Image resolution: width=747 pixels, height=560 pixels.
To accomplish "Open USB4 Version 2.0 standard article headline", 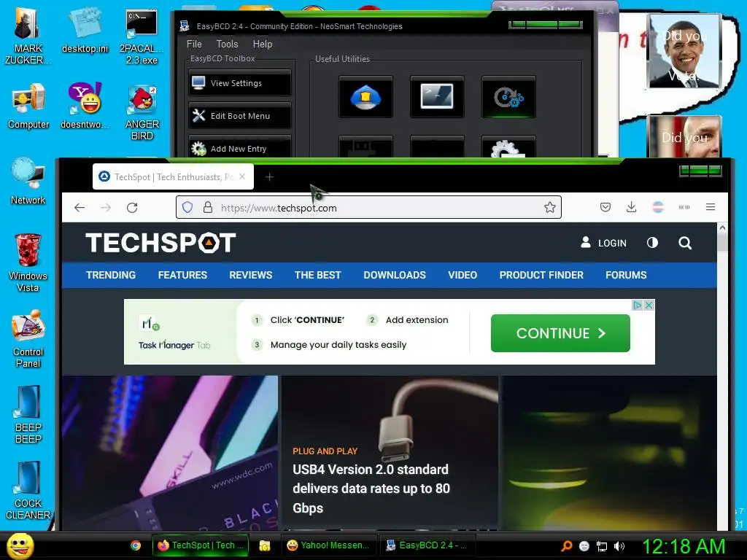I will click(371, 489).
